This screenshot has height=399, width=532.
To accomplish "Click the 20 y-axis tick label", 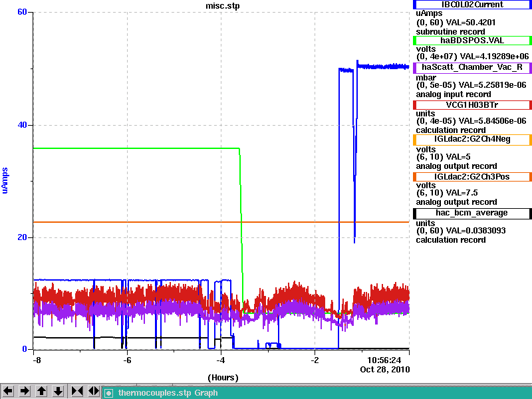I will [x=22, y=237].
